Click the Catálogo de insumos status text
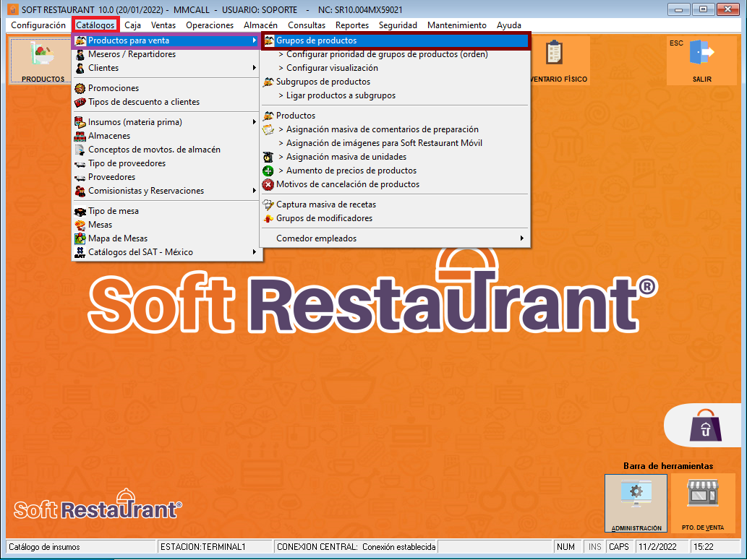Screen dimensions: 747x560 [x=44, y=547]
